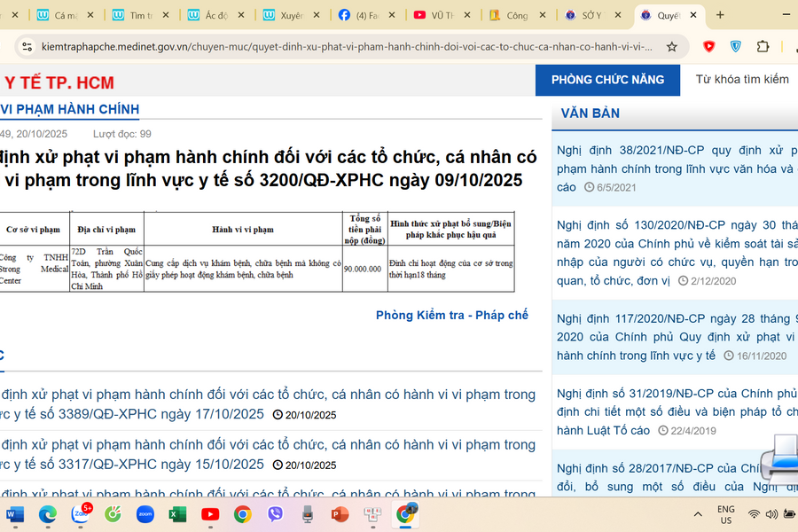View site information icon in address bar
798x532 pixels.
27,46
